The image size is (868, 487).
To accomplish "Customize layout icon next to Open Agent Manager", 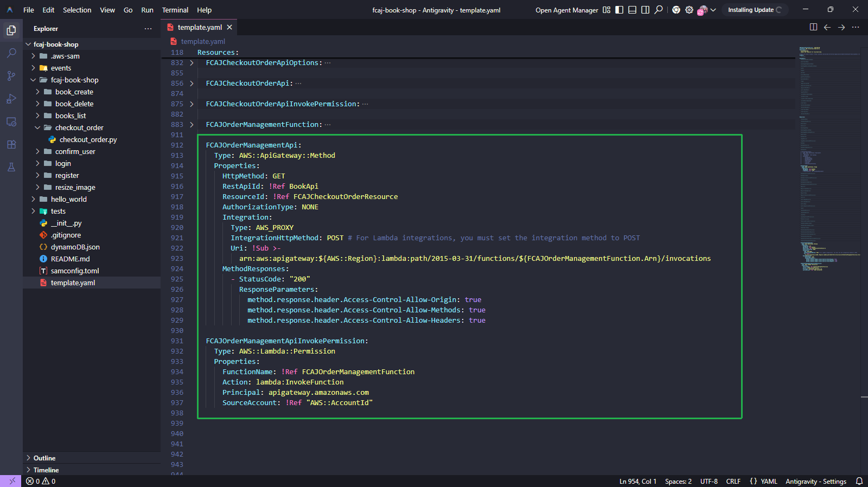I will pyautogui.click(x=607, y=10).
